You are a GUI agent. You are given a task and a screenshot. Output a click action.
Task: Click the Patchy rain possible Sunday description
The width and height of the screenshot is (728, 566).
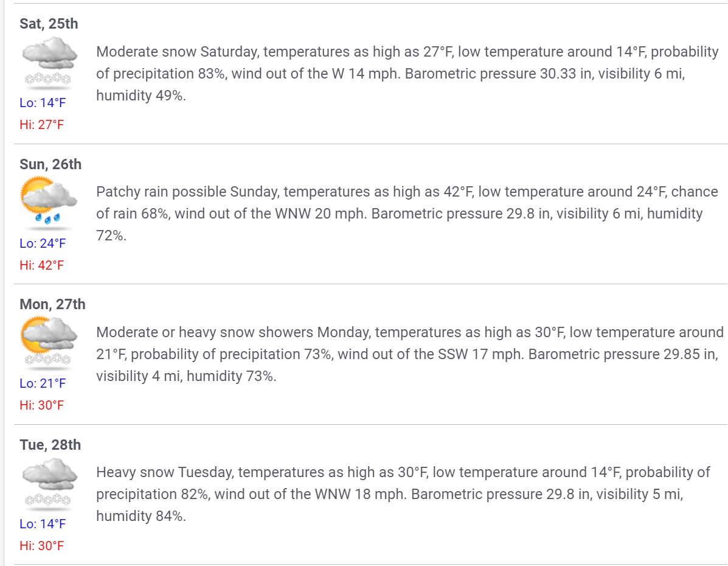tap(407, 214)
